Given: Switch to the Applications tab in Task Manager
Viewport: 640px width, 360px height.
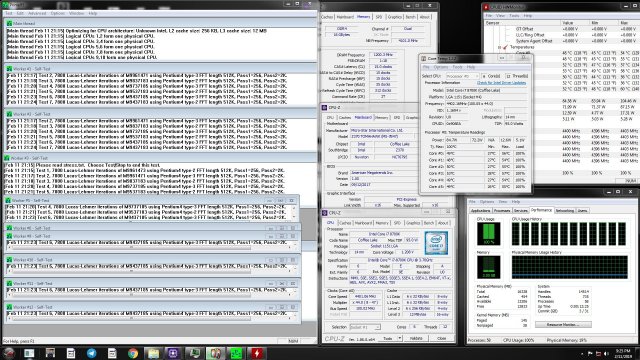Looking at the screenshot, I should coord(480,211).
